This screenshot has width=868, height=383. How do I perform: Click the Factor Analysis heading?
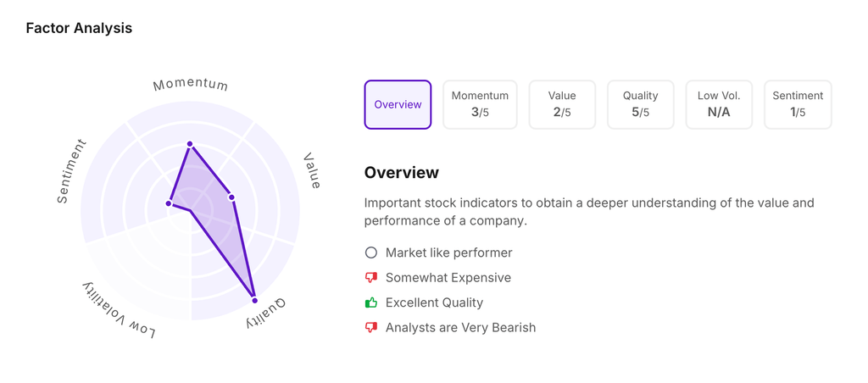[x=79, y=28]
